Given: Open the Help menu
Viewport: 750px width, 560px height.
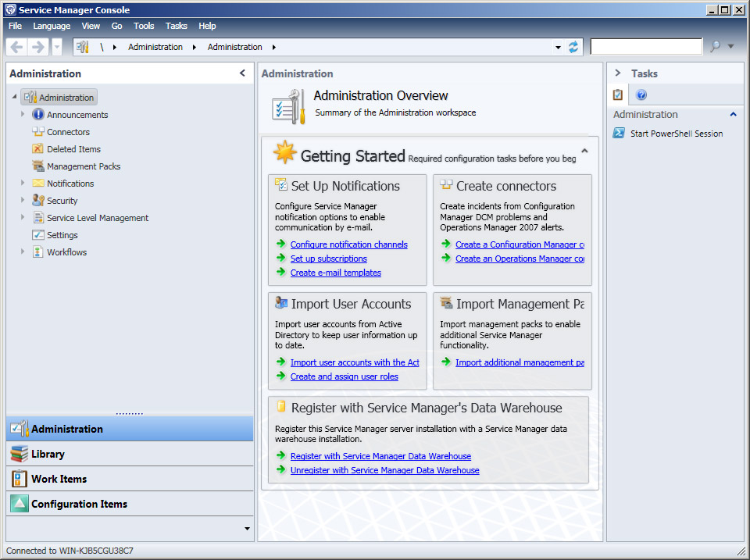Looking at the screenshot, I should tap(207, 26).
